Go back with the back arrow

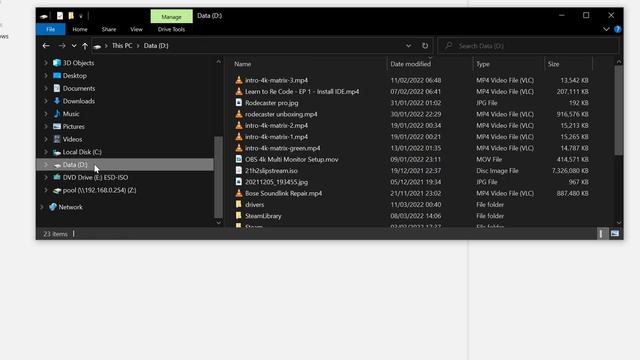point(46,46)
